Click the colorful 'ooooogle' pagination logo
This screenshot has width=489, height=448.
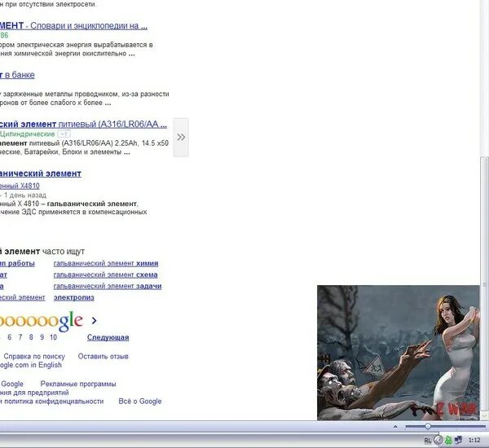point(42,320)
